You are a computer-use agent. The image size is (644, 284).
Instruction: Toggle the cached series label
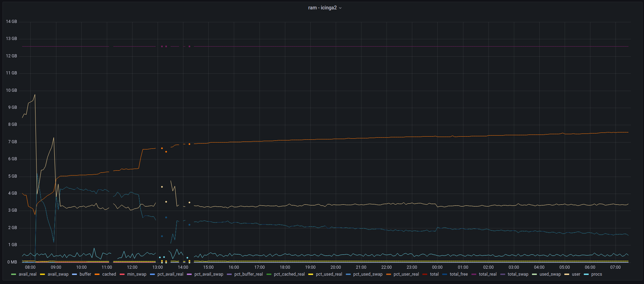[109, 274]
